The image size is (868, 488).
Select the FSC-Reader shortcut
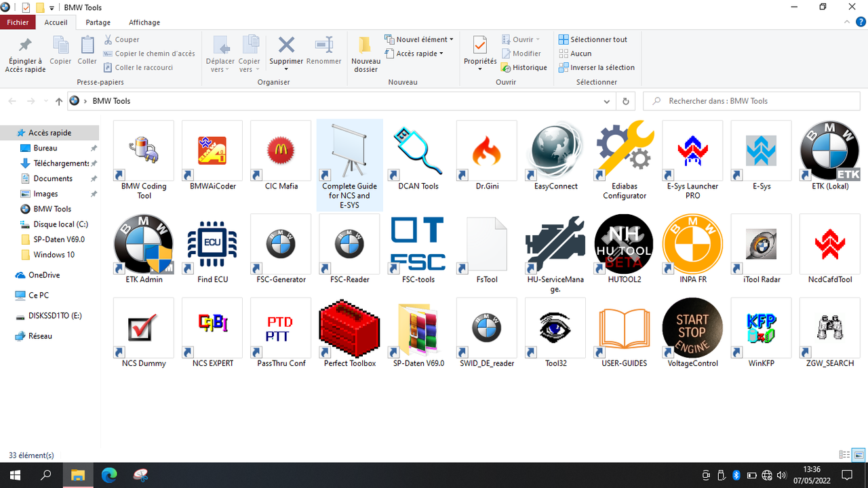349,249
